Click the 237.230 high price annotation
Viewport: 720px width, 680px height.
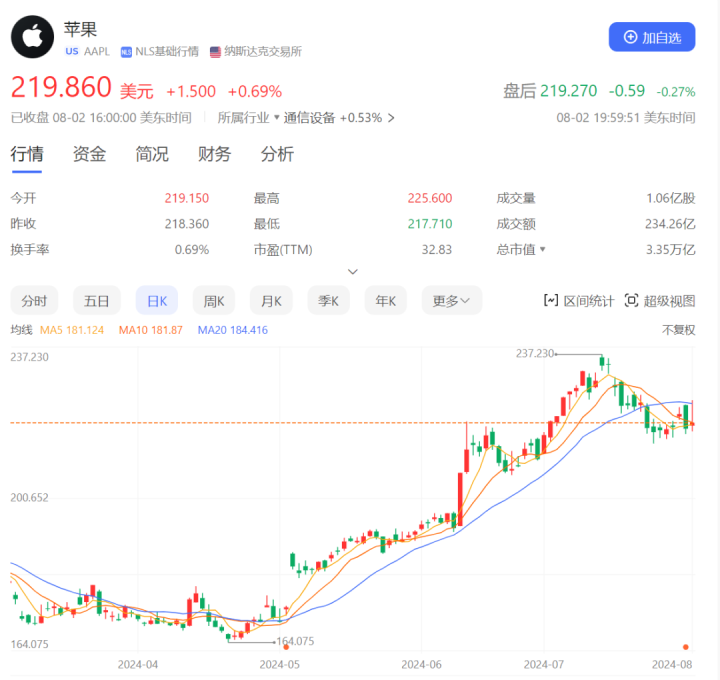click(x=535, y=354)
